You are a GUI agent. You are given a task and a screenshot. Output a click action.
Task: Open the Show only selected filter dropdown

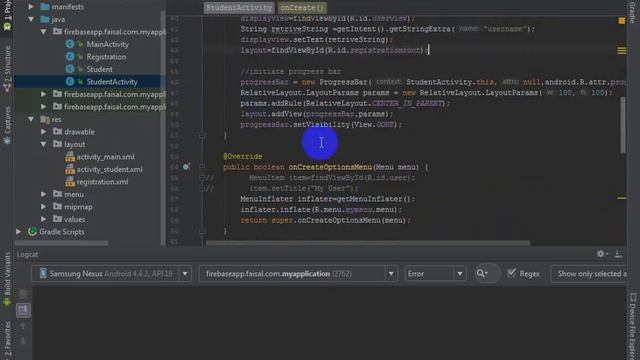pyautogui.click(x=588, y=273)
